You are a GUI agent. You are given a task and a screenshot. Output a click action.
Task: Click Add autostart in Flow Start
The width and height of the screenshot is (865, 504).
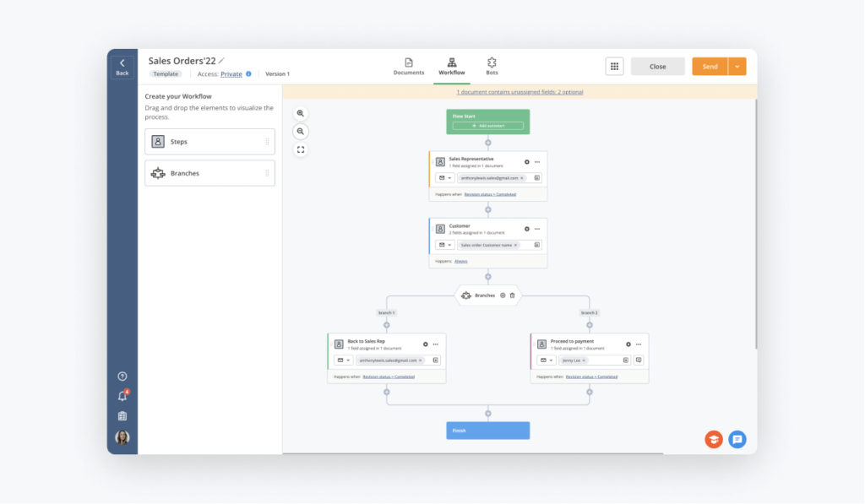[487, 126]
